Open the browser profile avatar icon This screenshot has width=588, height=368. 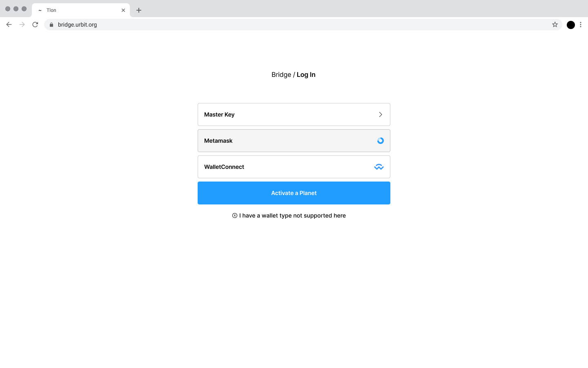point(570,25)
